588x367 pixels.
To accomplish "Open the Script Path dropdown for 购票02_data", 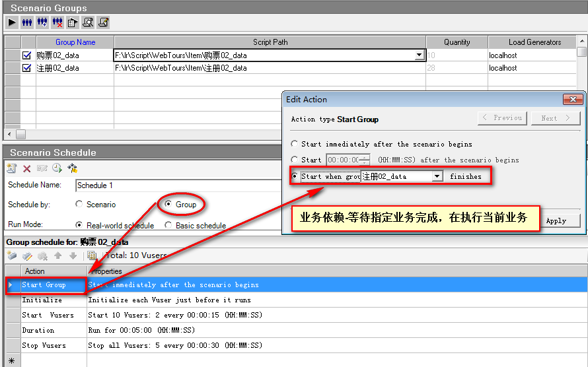I will (420, 55).
